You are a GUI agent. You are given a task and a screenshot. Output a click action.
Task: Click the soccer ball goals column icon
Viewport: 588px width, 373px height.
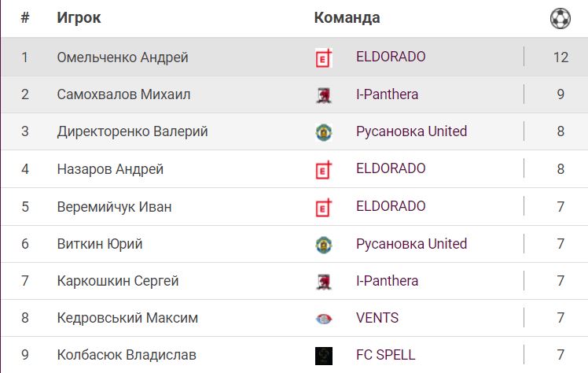[560, 18]
